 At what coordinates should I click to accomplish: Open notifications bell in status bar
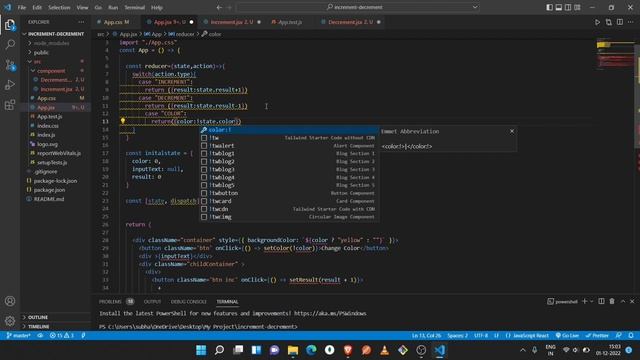[x=631, y=336]
